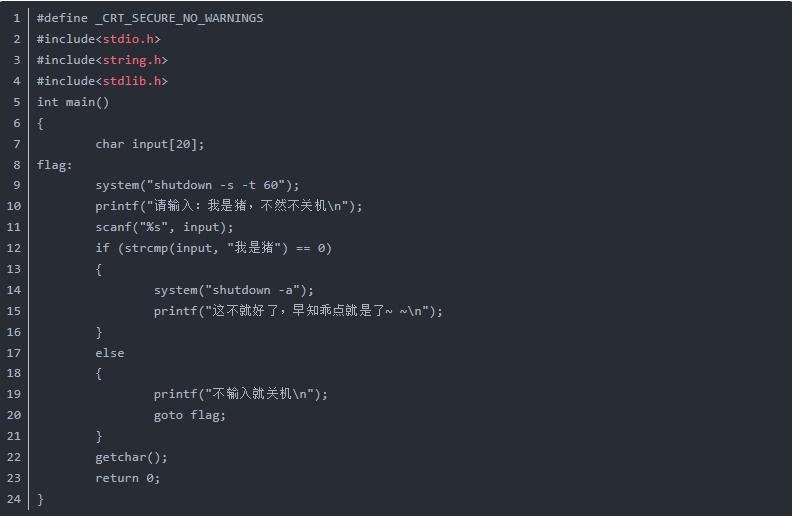Click the goto flag; statement
Image resolution: width=792 pixels, height=516 pixels.
(190, 415)
